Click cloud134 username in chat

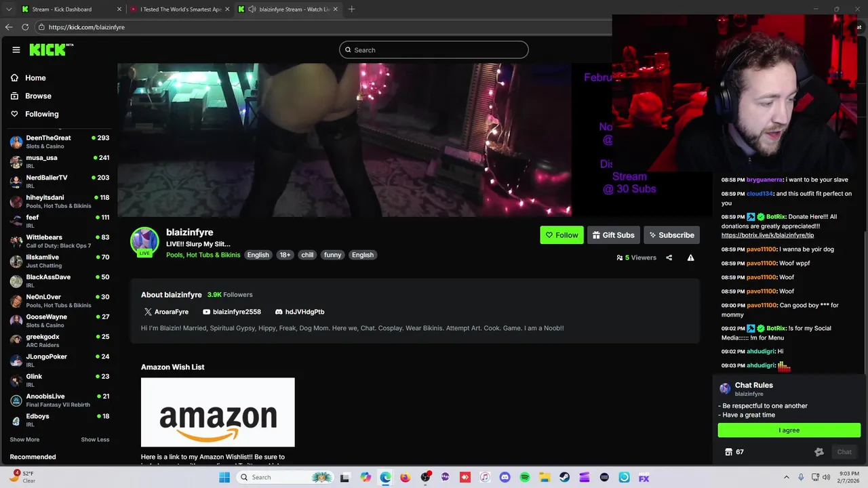click(x=759, y=193)
